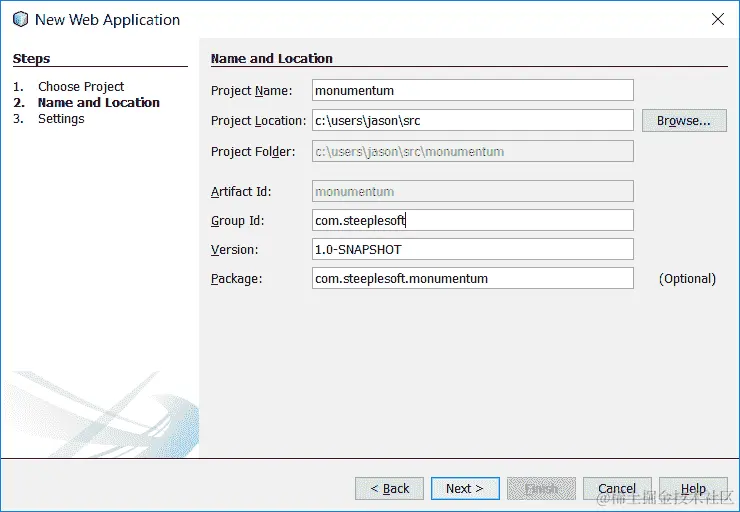
Task: Click the Version: label
Action: click(235, 250)
